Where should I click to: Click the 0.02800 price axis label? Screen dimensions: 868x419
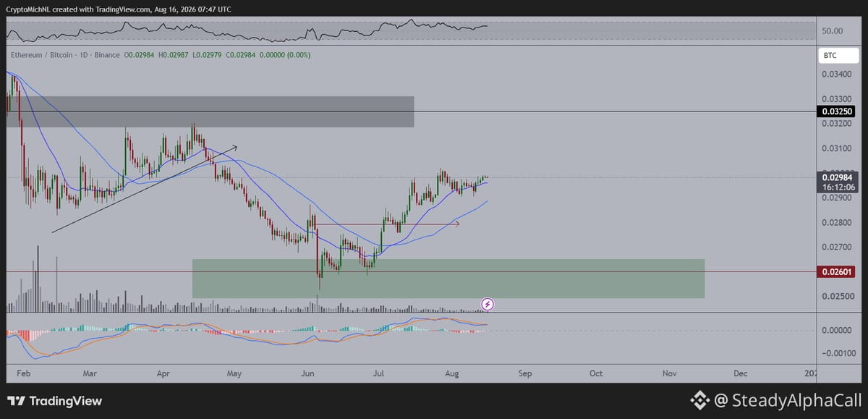click(x=836, y=223)
